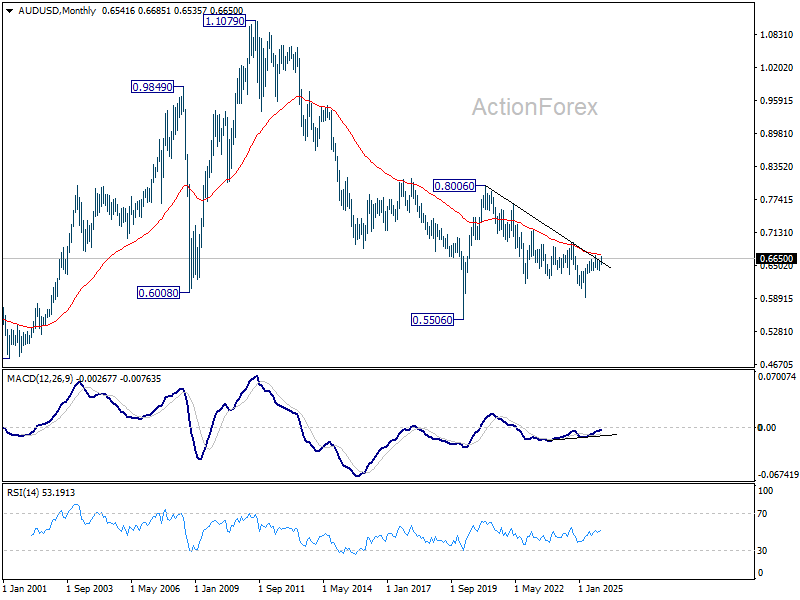Click the 1 Sep 2011 date label
This screenshot has height=600, width=800.
281,588
